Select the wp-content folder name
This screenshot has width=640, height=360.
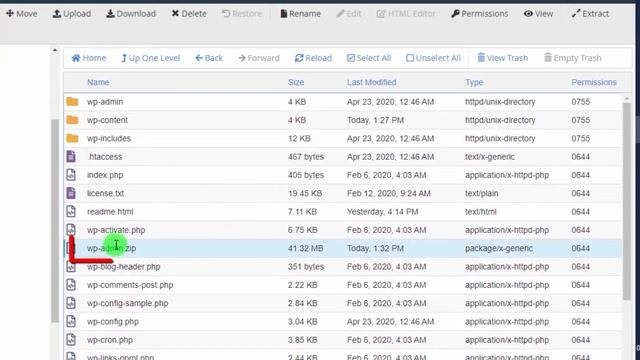(x=107, y=120)
